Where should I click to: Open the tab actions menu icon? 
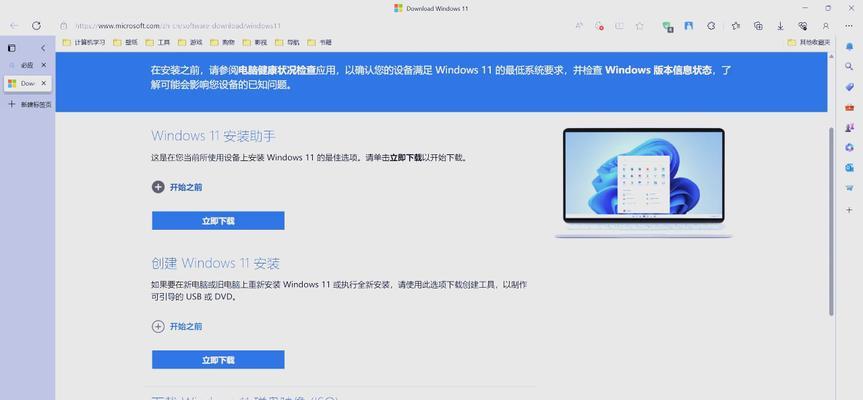[12, 48]
